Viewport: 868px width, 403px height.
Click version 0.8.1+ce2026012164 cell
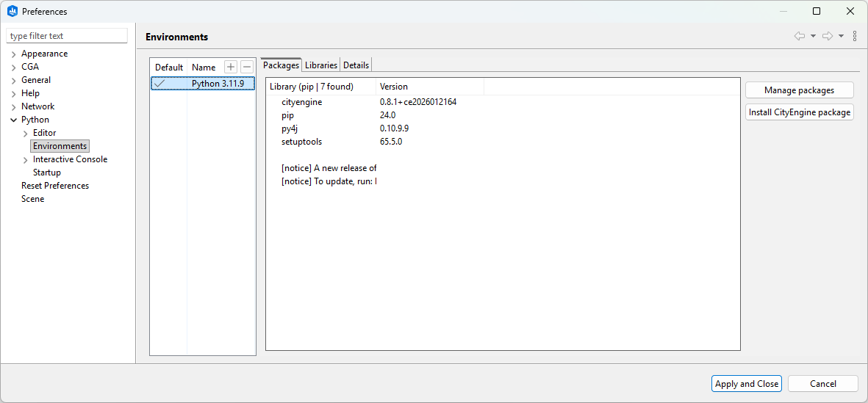[418, 102]
